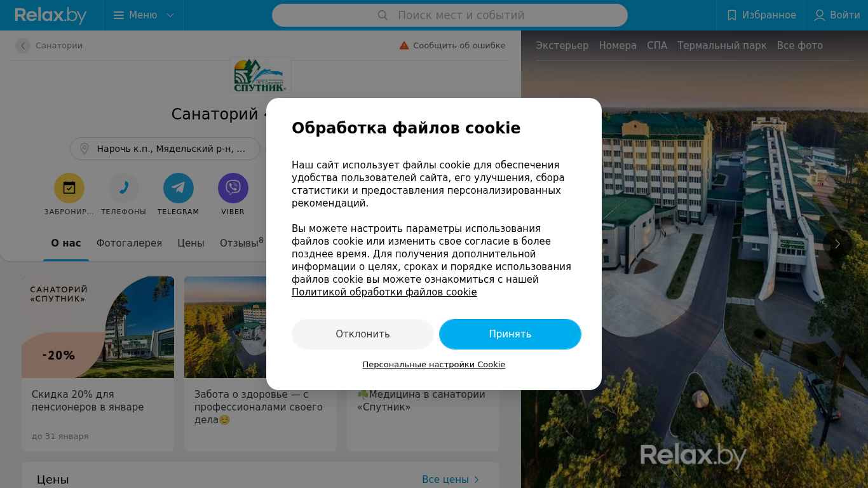The width and height of the screenshot is (868, 488).
Task: Click the search field for places and events
Action: coord(450,15)
